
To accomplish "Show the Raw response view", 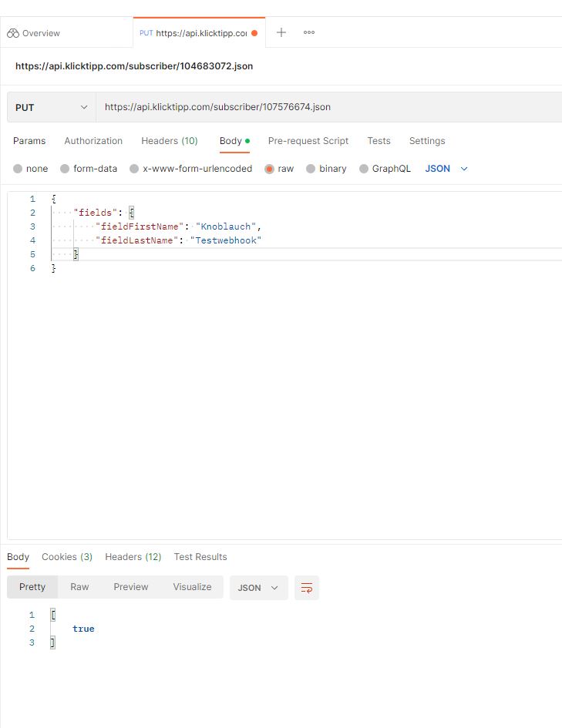I will pyautogui.click(x=79, y=587).
